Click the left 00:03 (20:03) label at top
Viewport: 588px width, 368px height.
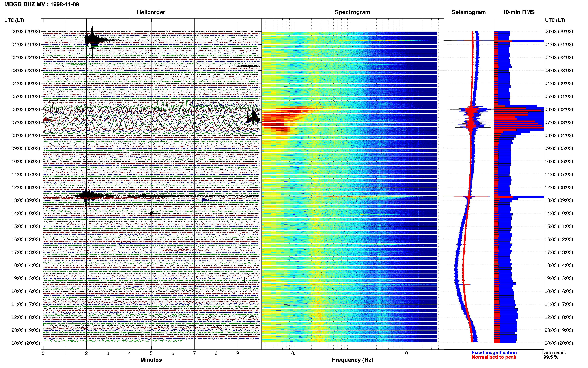pyautogui.click(x=26, y=31)
